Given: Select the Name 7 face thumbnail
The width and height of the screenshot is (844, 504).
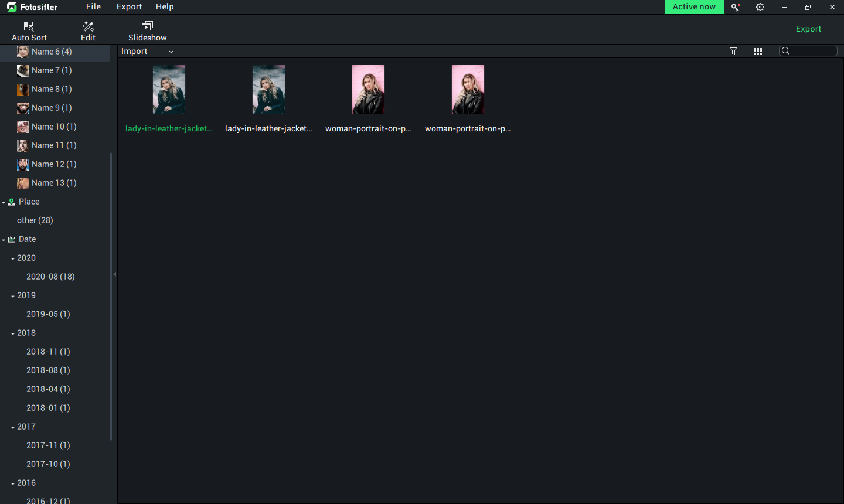Looking at the screenshot, I should pos(23,70).
